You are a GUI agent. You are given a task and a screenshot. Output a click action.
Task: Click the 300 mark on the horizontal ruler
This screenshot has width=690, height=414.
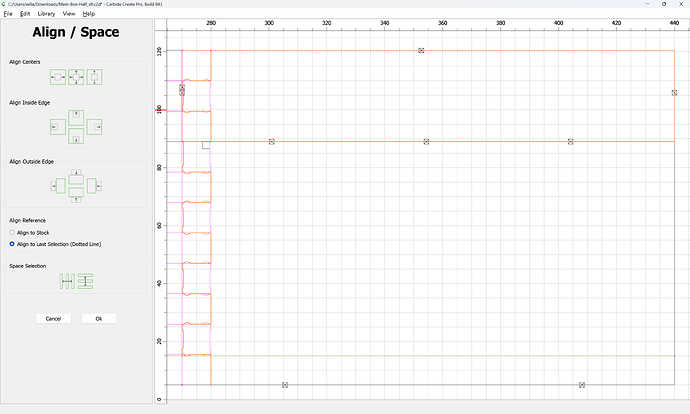pyautogui.click(x=269, y=23)
